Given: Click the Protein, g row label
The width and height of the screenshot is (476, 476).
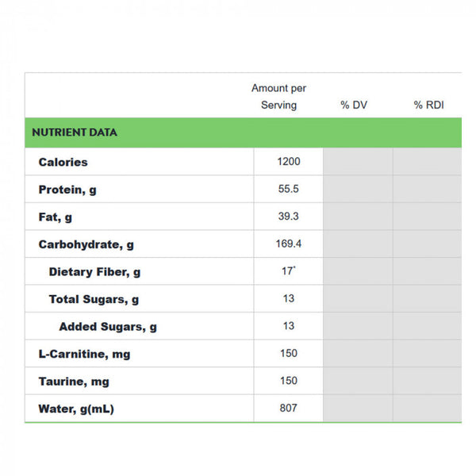Looking at the screenshot, I should tap(68, 190).
